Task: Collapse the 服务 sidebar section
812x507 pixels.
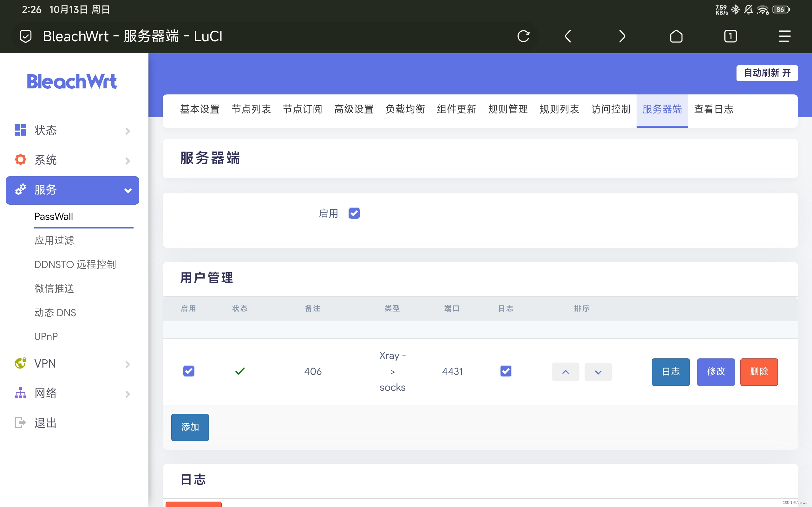Action: coord(72,190)
